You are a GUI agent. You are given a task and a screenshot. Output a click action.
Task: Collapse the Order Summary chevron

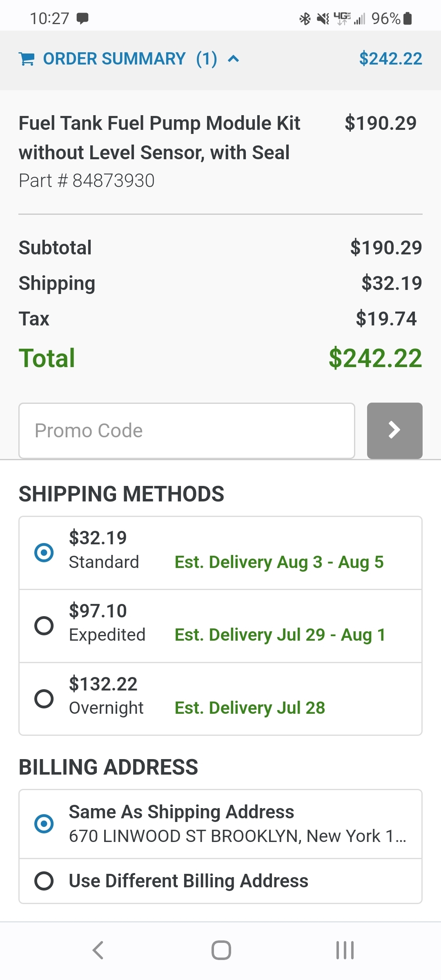[x=233, y=59]
